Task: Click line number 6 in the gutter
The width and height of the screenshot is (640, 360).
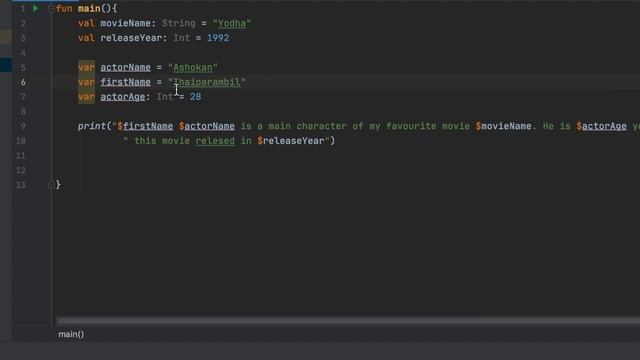Action: [23, 82]
